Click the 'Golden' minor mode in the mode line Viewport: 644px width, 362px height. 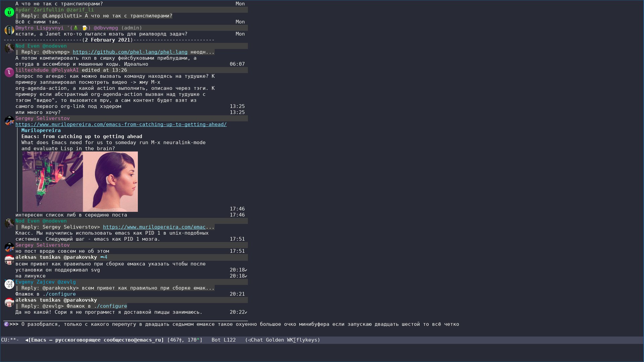(x=275, y=340)
